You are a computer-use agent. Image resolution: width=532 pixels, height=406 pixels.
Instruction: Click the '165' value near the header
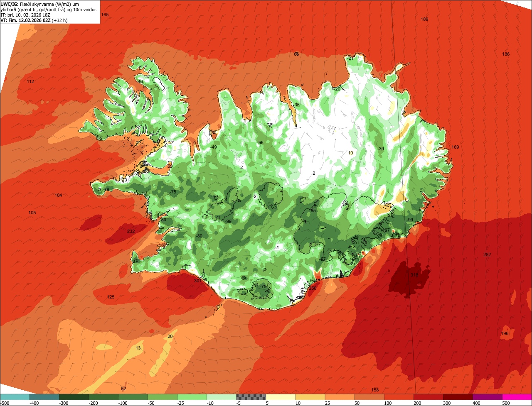pyautogui.click(x=105, y=15)
